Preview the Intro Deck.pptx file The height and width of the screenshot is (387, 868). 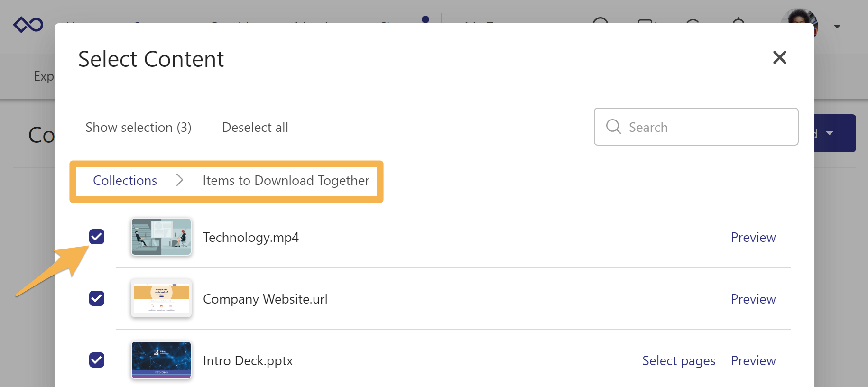tap(753, 361)
